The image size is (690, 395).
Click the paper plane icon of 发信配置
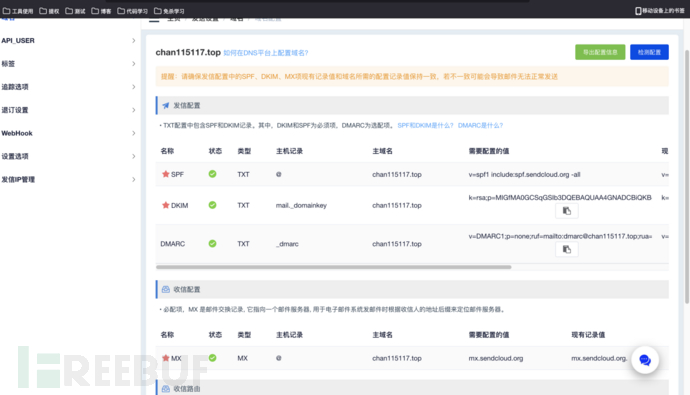[x=165, y=106]
